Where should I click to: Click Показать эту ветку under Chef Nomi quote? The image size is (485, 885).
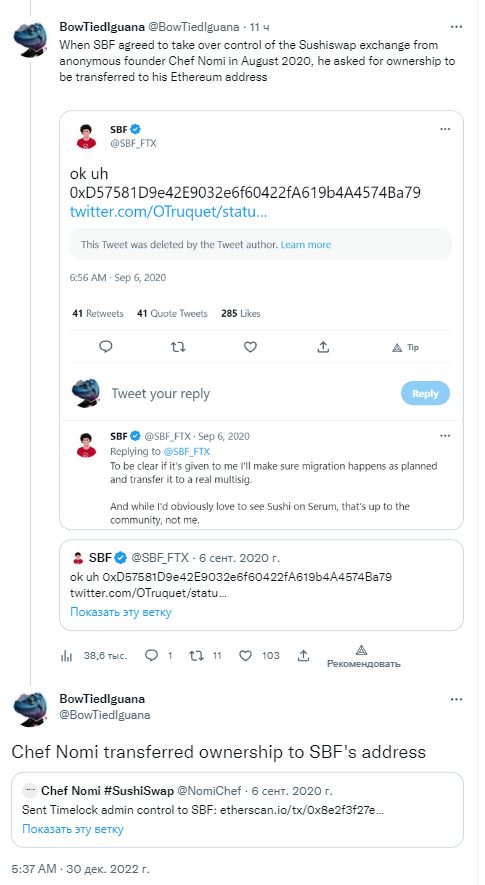73,829
